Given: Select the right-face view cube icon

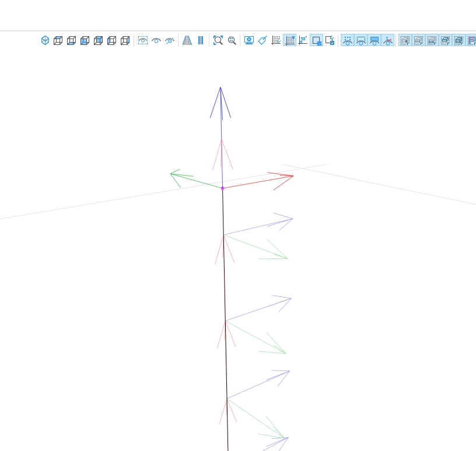Looking at the screenshot, I should tap(125, 40).
